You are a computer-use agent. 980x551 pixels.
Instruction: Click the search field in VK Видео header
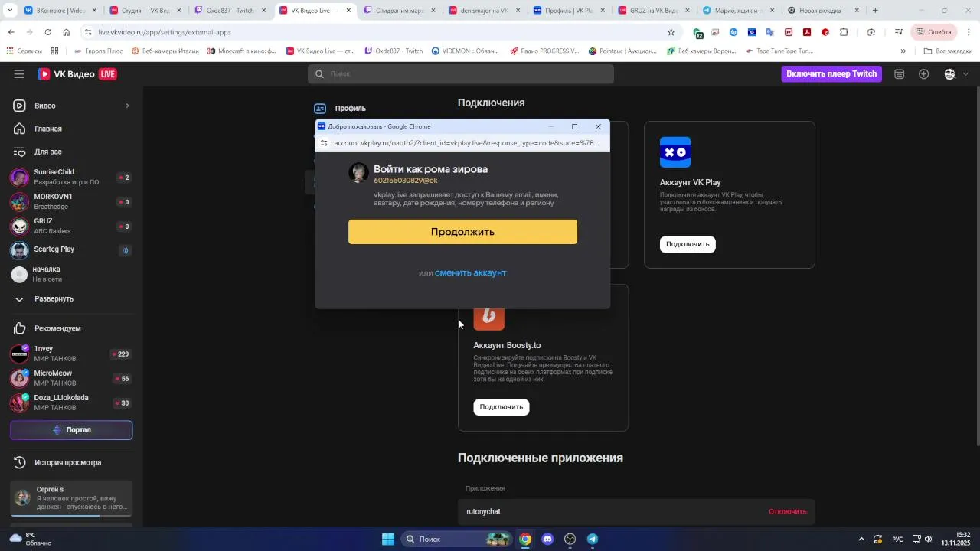pyautogui.click(x=461, y=73)
